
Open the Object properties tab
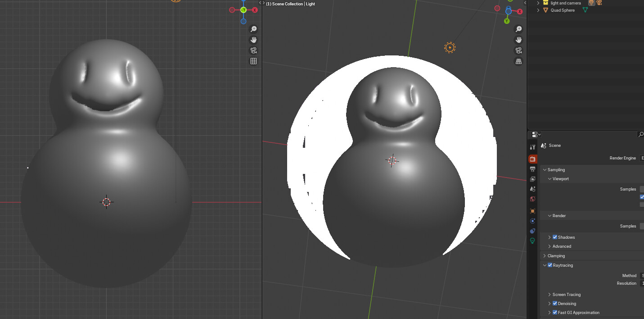(x=532, y=211)
